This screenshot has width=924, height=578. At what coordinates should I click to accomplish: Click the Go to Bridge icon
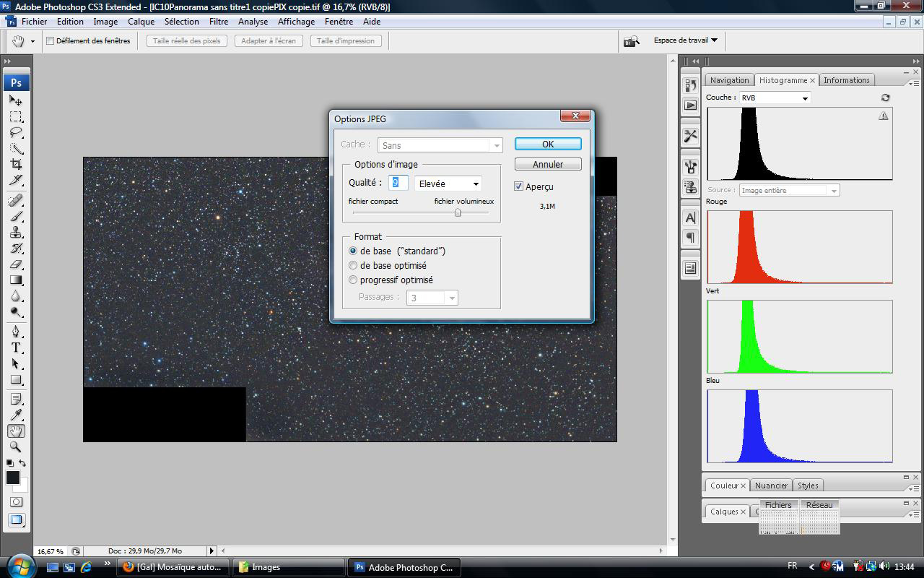pyautogui.click(x=632, y=41)
